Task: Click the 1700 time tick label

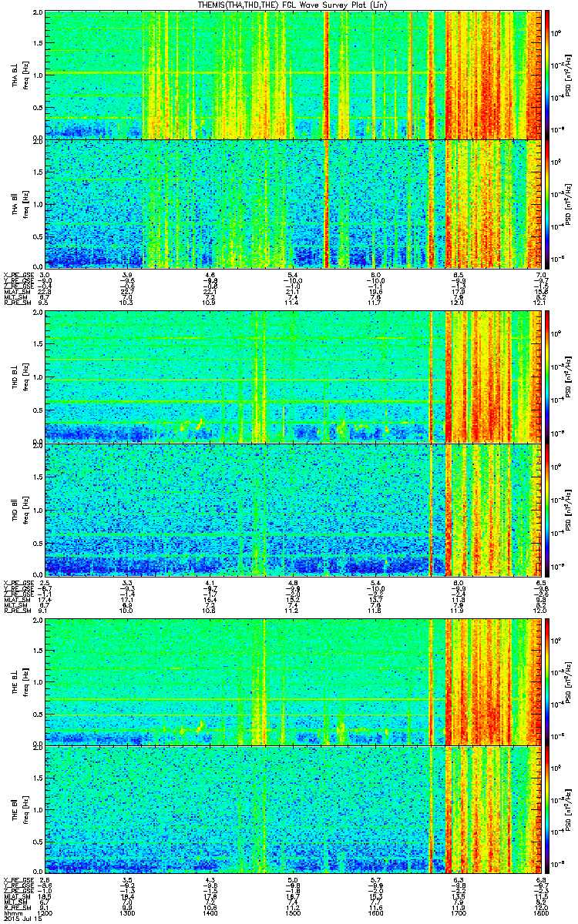Action: click(x=459, y=912)
